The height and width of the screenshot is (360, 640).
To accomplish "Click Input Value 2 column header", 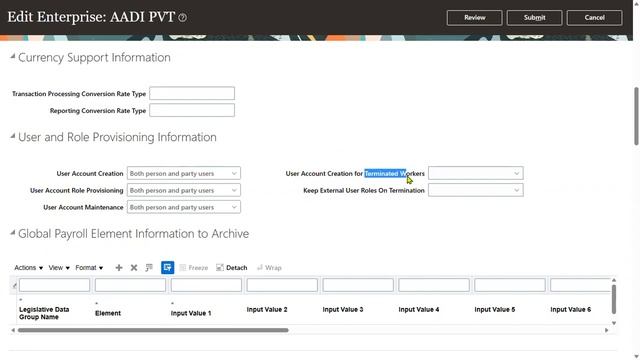I will (267, 309).
